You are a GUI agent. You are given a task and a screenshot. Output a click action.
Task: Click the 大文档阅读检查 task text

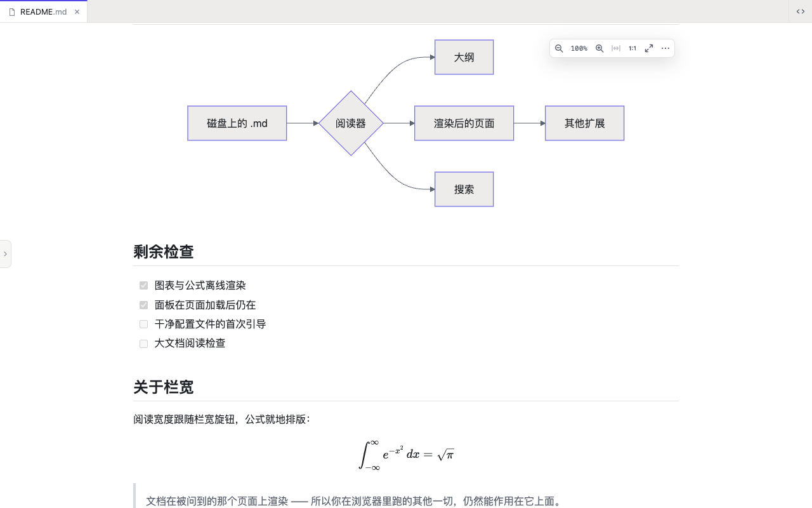(190, 343)
